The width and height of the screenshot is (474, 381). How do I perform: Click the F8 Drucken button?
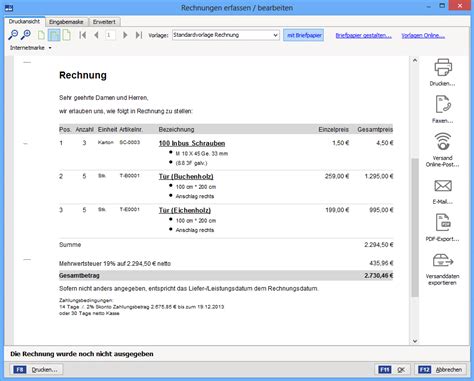pos(37,369)
